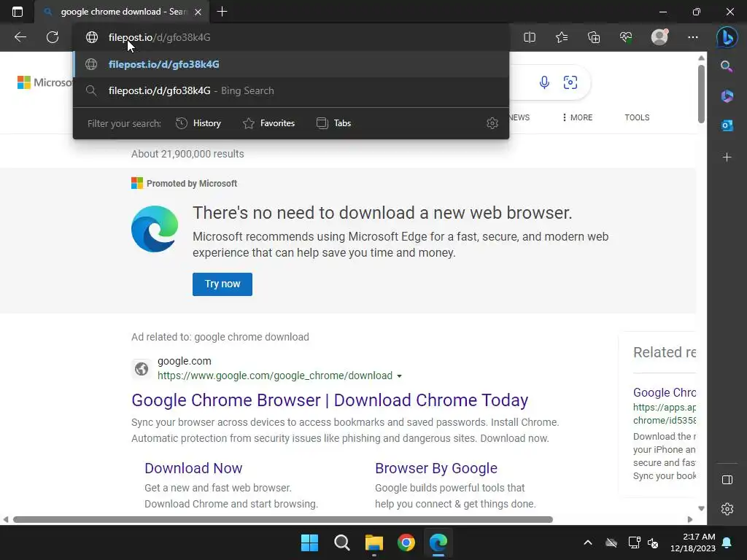Viewport: 747px width, 560px height.
Task: Launch Google Chrome from taskbar
Action: click(406, 542)
